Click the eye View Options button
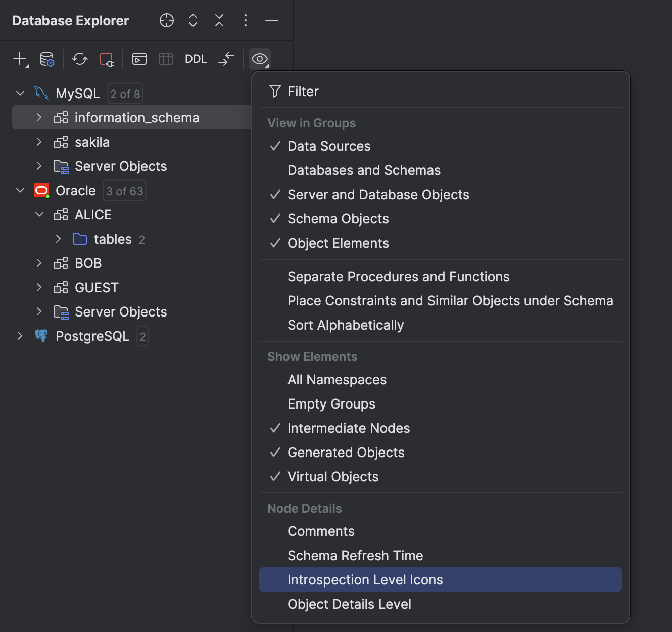 click(260, 59)
